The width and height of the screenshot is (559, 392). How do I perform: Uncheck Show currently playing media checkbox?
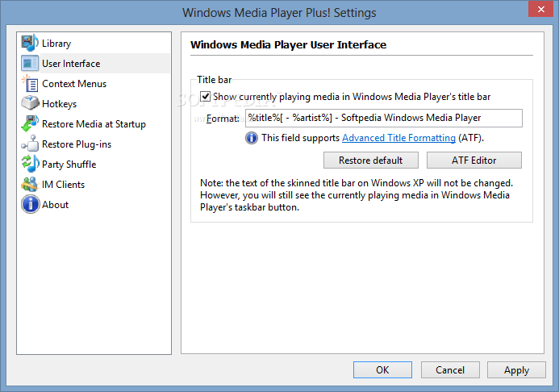pos(206,97)
